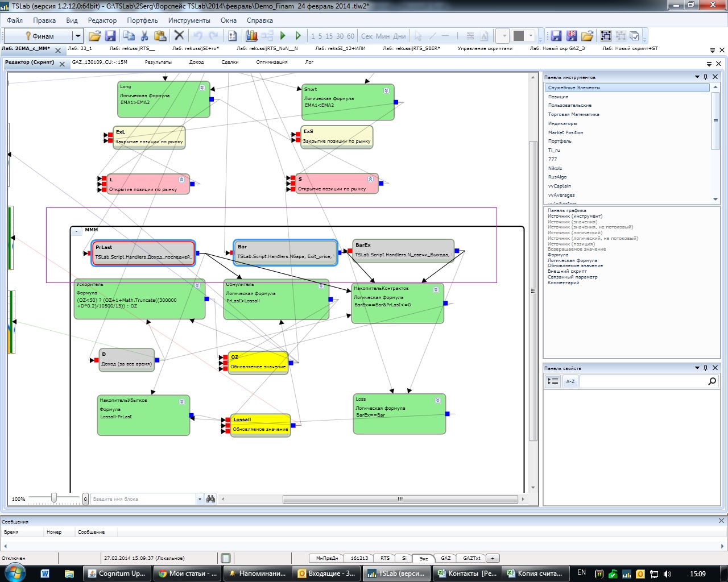Click the paste clipboard icon

pos(160,36)
